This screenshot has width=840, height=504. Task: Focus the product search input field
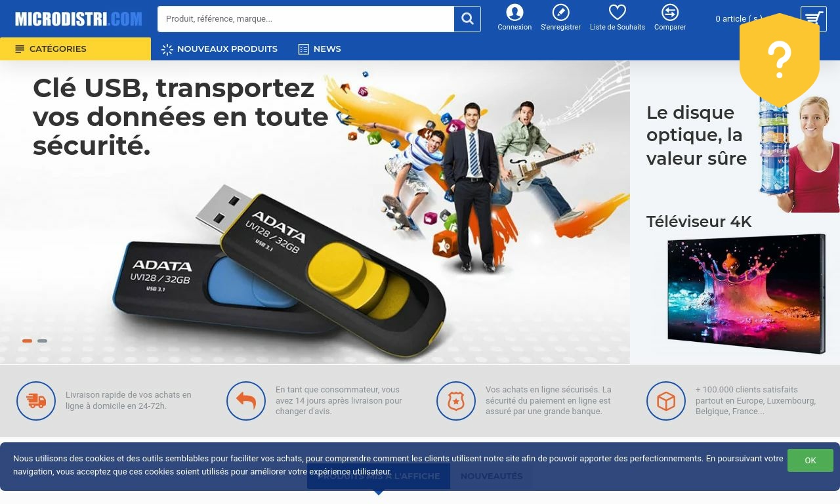click(x=306, y=19)
